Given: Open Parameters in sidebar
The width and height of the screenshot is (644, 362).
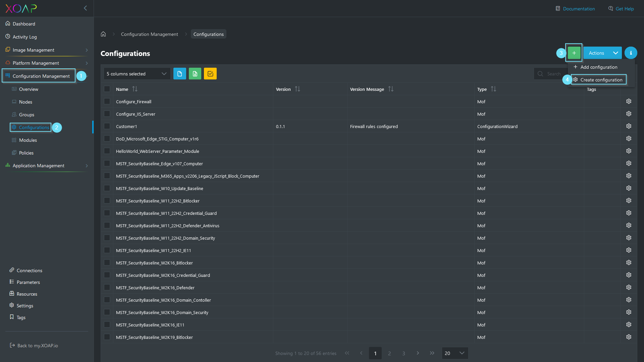Looking at the screenshot, I should (25, 282).
